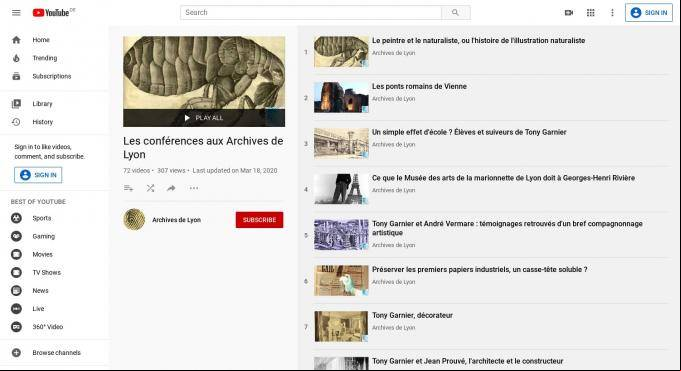681x371 pixels.
Task: Click the search magnifier button
Action: (455, 13)
